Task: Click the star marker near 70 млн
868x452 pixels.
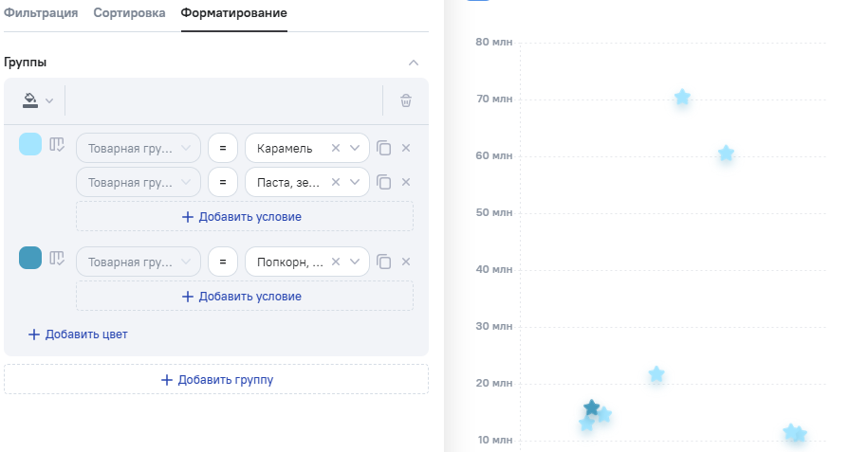Action: [682, 98]
